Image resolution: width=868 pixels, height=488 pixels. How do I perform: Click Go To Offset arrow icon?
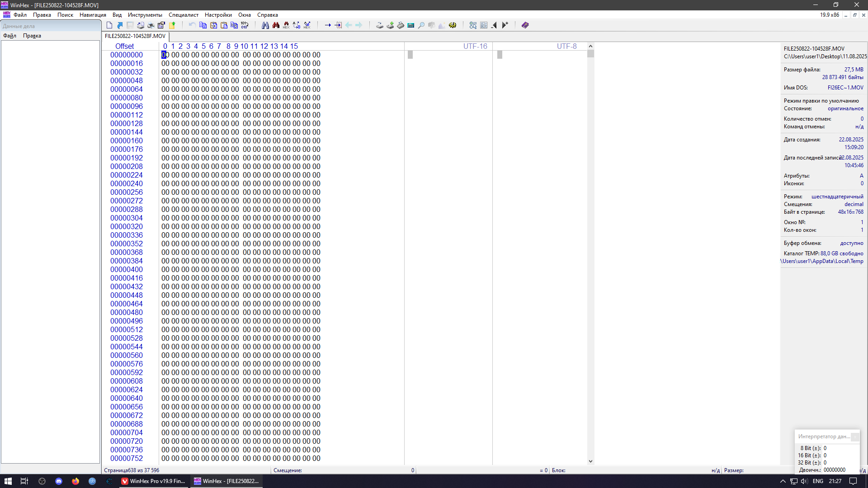328,25
